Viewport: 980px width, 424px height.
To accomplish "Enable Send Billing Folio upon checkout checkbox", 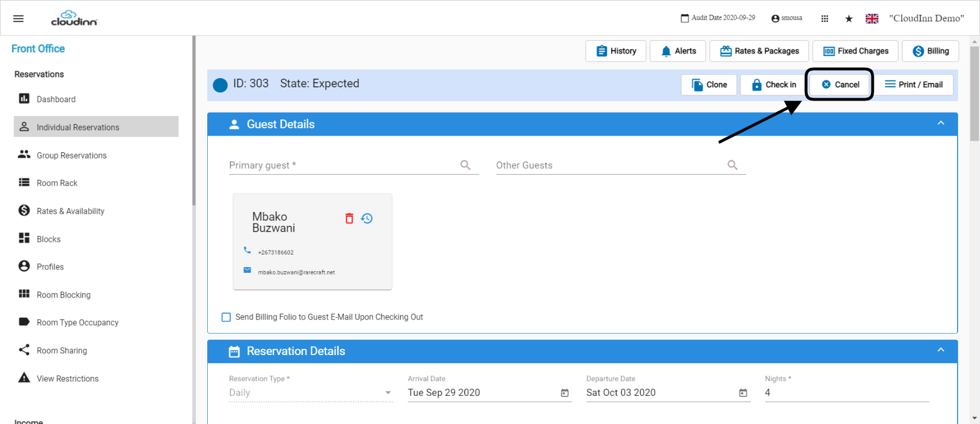I will 226,317.
